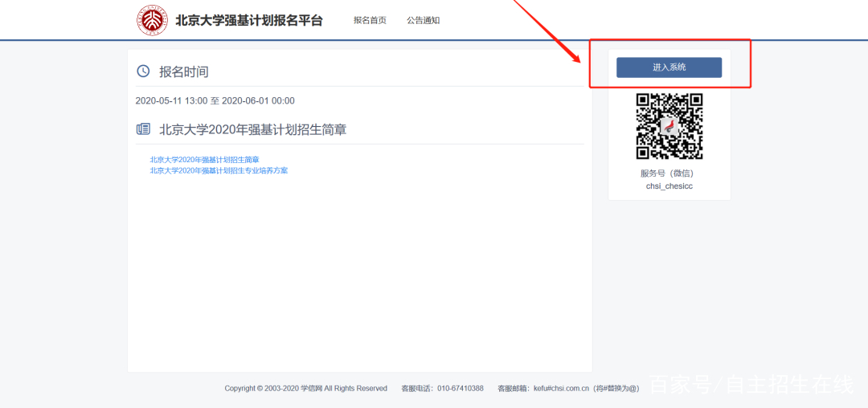The width and height of the screenshot is (868, 408).
Task: Click the section heading 北京大学2020年强基计划招生简章
Action: point(253,130)
